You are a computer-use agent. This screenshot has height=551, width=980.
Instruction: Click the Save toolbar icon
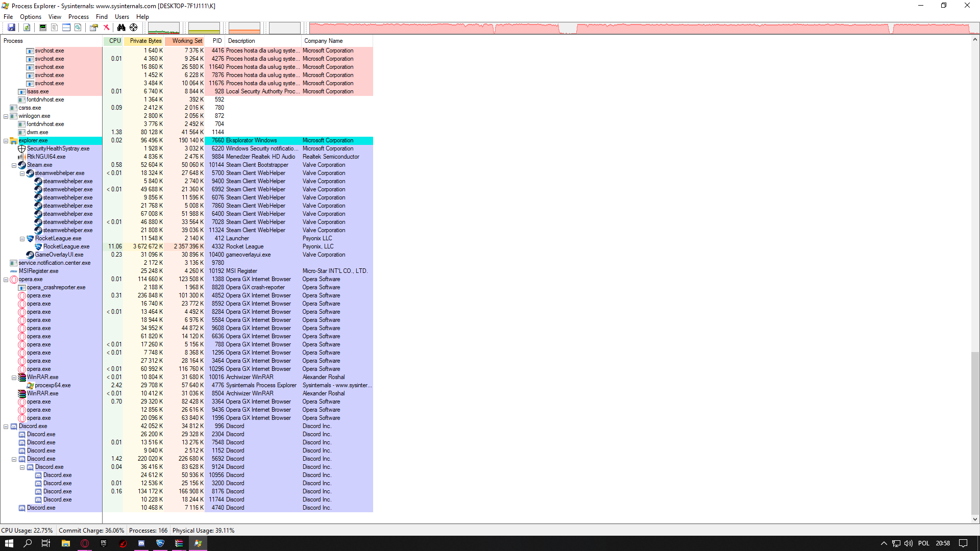(x=11, y=28)
